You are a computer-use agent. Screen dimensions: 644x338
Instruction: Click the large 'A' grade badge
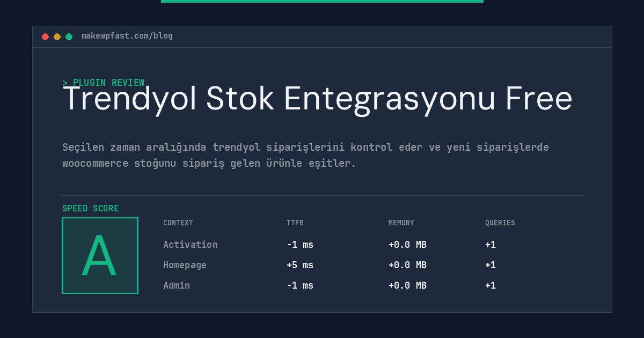click(100, 255)
